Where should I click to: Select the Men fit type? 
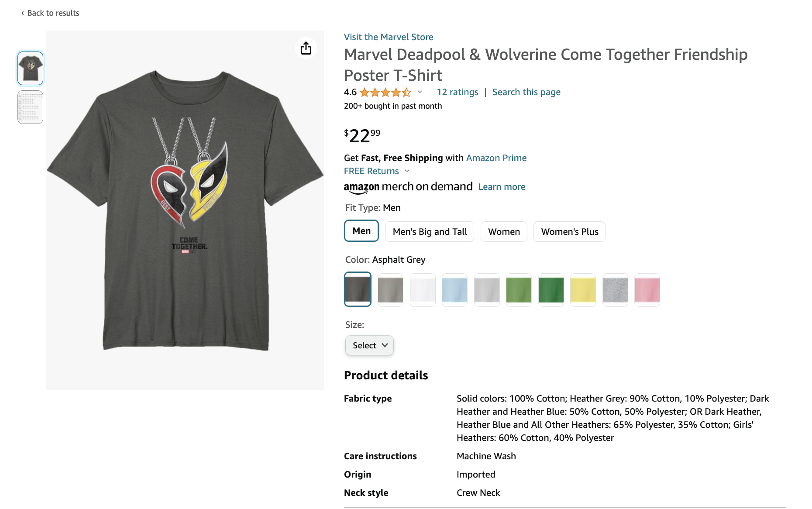(x=361, y=231)
